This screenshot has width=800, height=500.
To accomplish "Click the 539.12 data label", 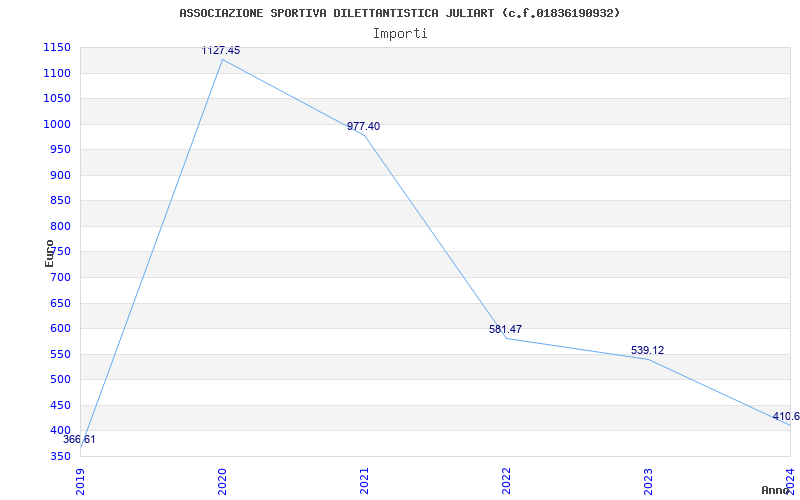I will [647, 351].
